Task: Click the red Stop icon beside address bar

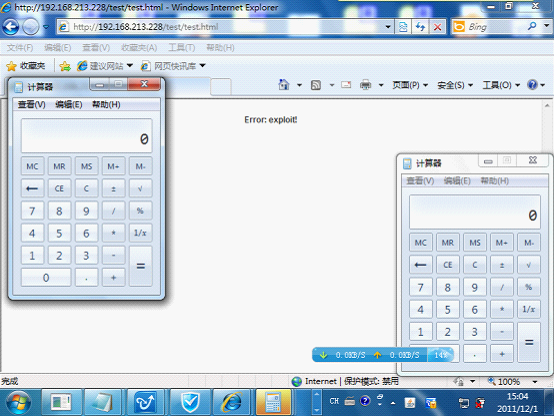Action: [x=437, y=27]
